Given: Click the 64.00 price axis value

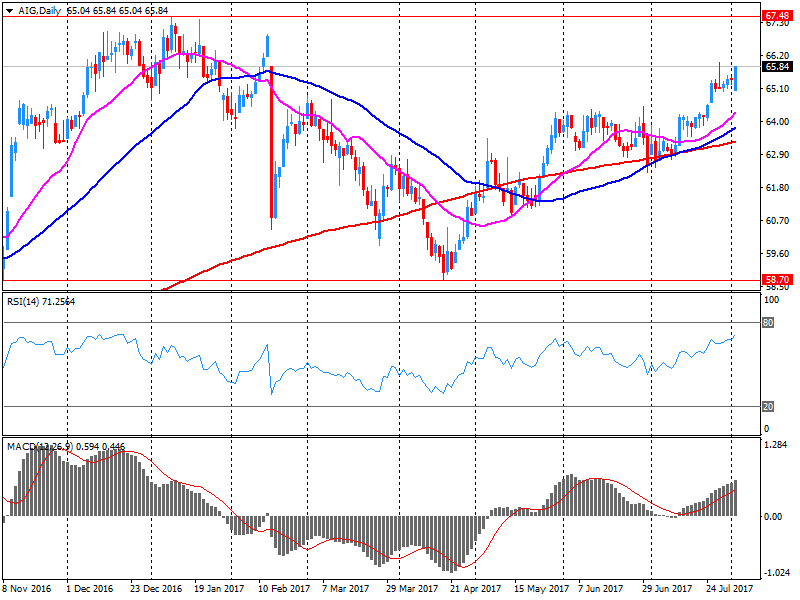Looking at the screenshot, I should pyautogui.click(x=777, y=121).
